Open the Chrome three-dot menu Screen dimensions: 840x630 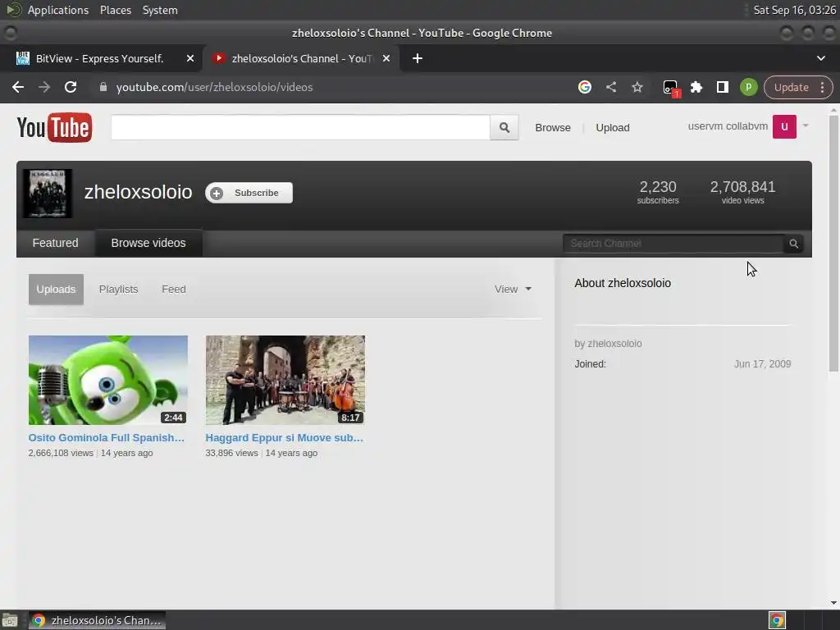(x=822, y=87)
